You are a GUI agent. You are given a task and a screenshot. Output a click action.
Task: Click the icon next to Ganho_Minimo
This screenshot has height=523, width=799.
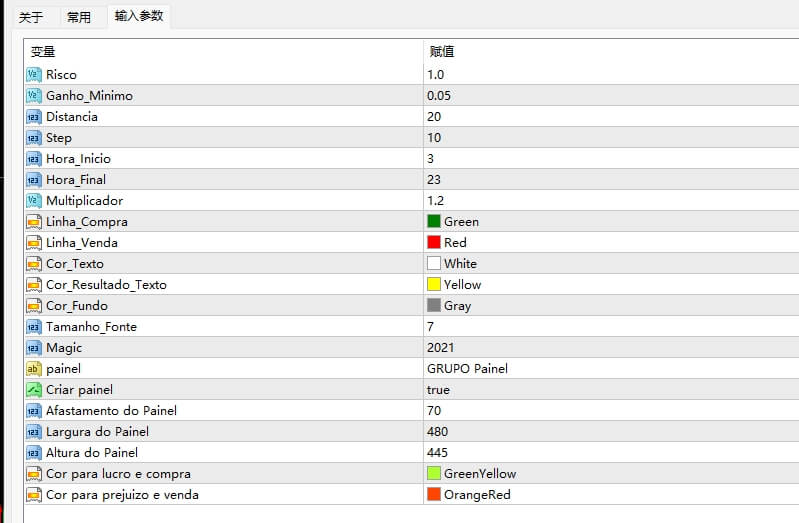pyautogui.click(x=33, y=96)
